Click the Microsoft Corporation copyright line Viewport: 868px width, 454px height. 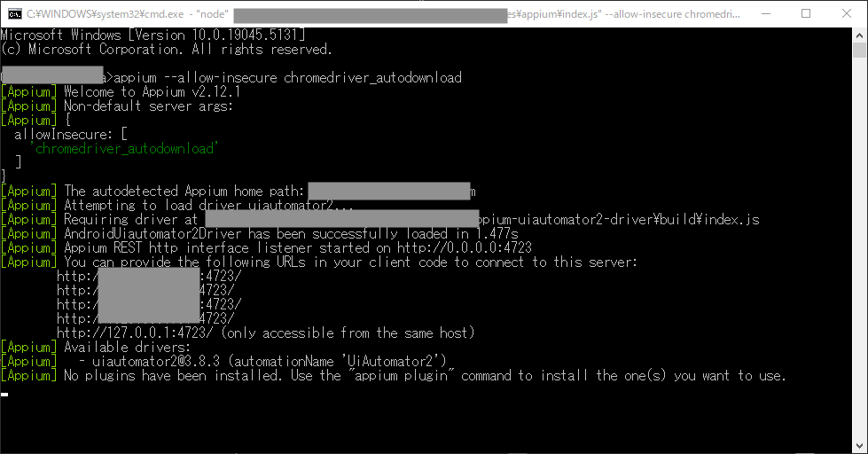click(166, 50)
